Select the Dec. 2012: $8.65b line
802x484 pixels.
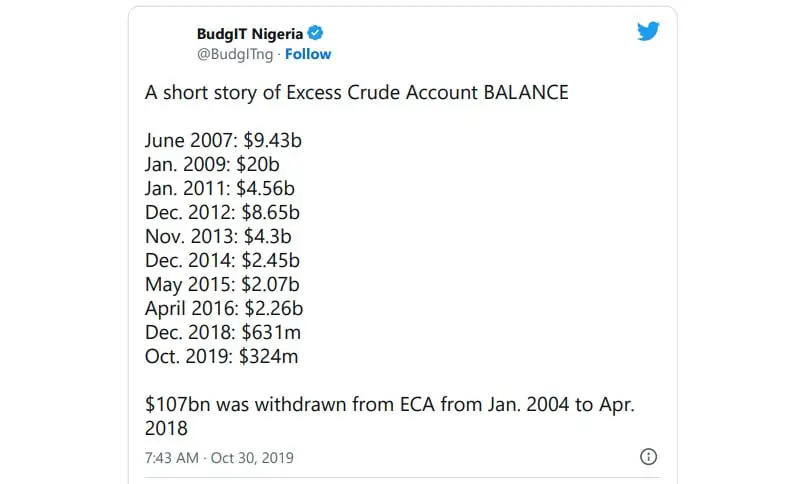(222, 213)
